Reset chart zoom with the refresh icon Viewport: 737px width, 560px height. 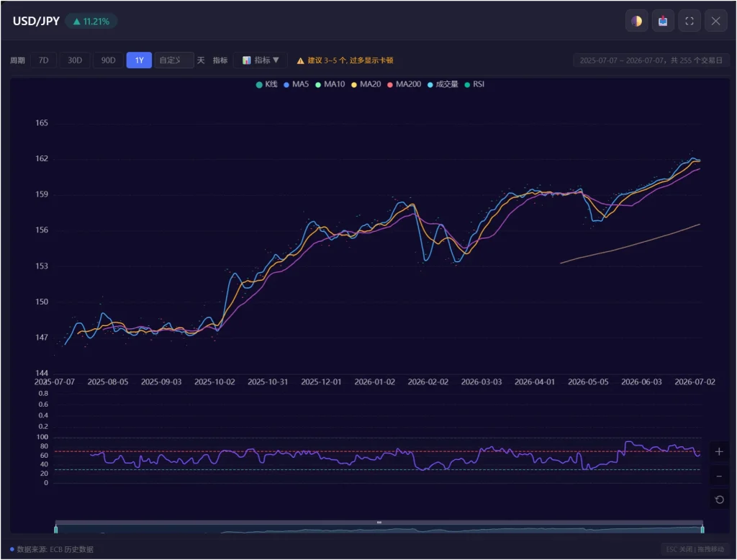[719, 500]
